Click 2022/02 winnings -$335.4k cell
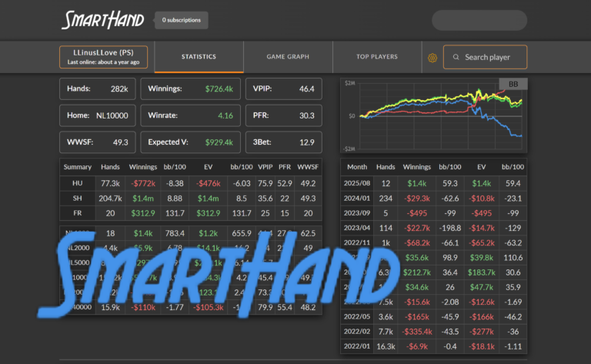591x364 pixels. tap(417, 332)
